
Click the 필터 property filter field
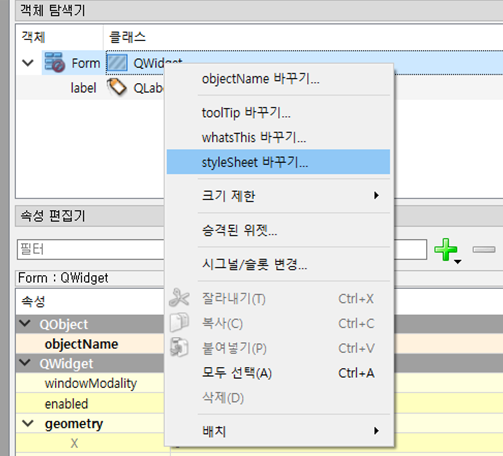[x=91, y=249]
